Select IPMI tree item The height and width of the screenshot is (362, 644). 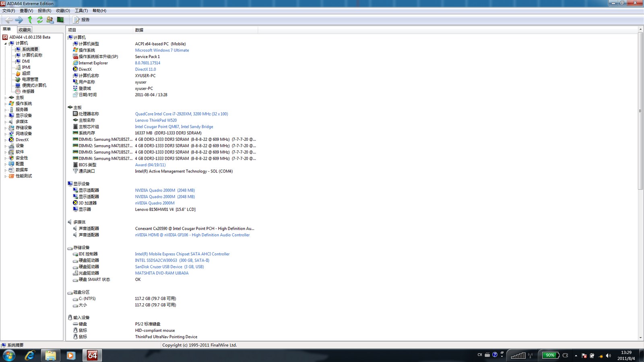(x=26, y=67)
